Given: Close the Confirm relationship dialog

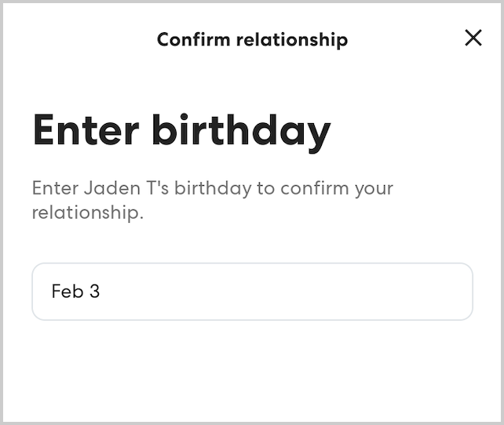Looking at the screenshot, I should pos(473,38).
